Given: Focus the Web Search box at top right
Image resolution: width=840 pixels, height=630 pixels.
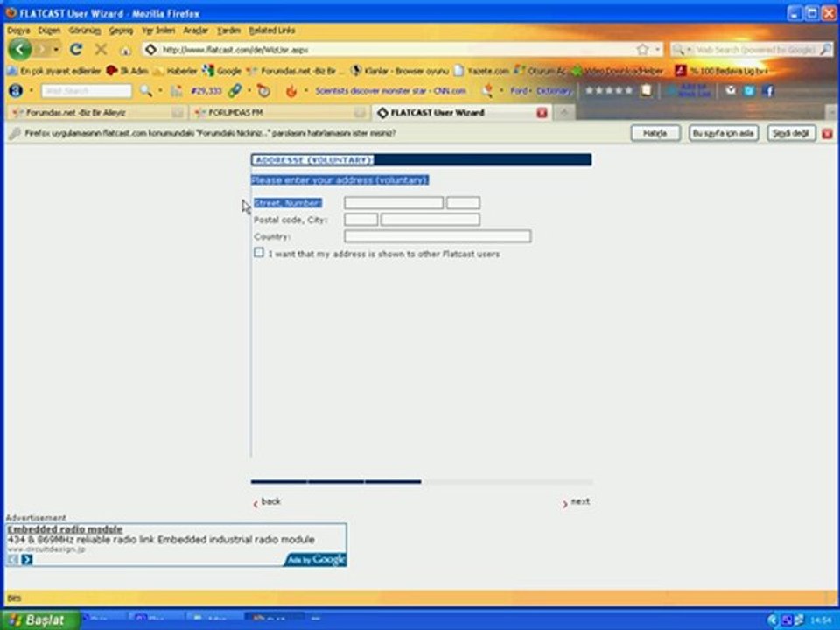Looking at the screenshot, I should [755, 50].
